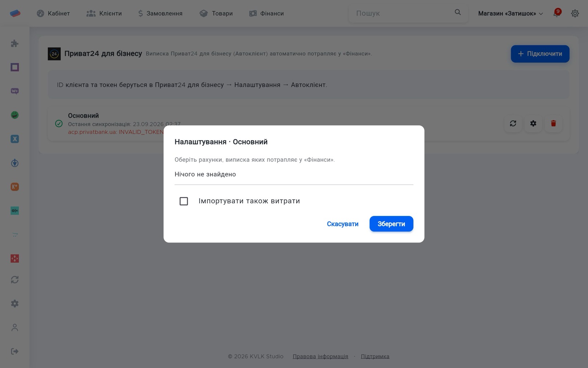Open the WooCommerce sidebar integration

[15, 91]
